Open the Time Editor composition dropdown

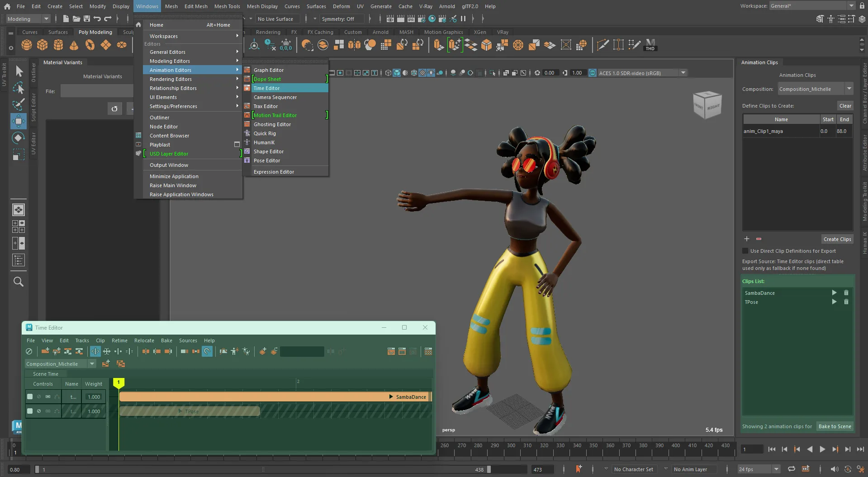[x=60, y=364]
